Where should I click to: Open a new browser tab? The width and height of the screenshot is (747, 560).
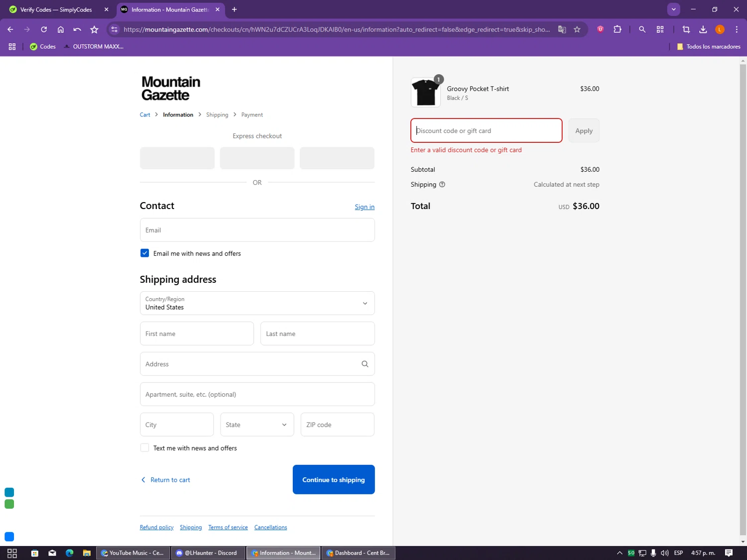click(235, 9)
